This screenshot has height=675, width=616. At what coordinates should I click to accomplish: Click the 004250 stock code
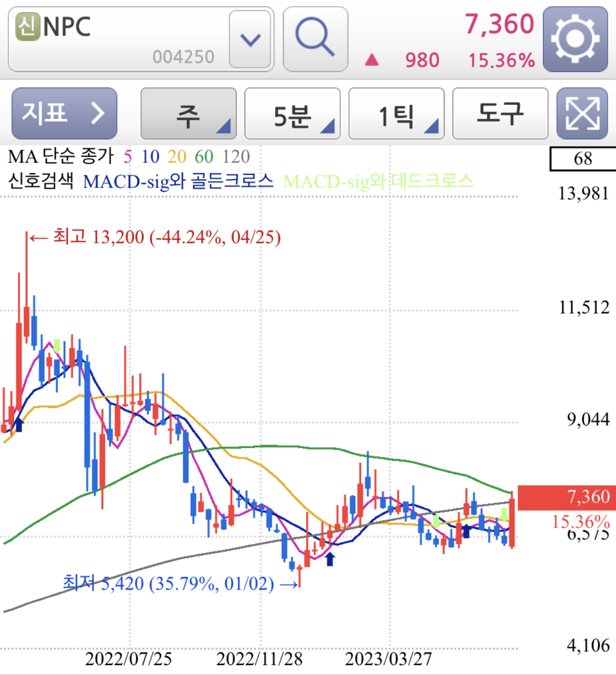(183, 57)
